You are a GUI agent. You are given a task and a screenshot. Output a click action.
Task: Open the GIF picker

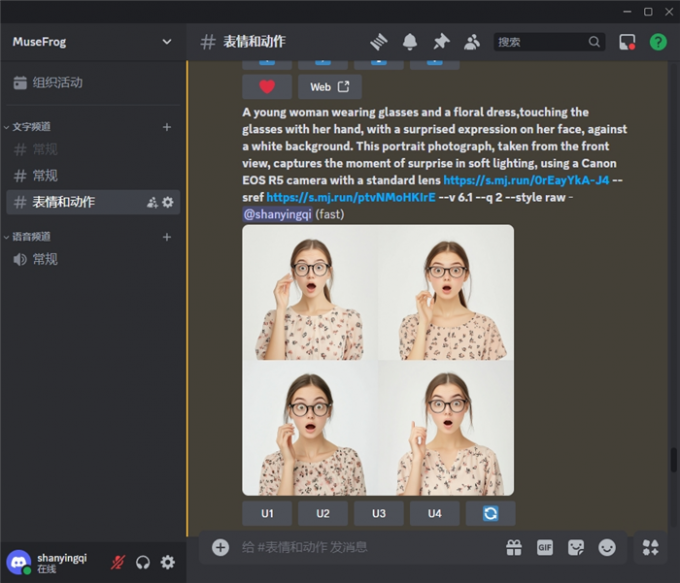pos(545,547)
